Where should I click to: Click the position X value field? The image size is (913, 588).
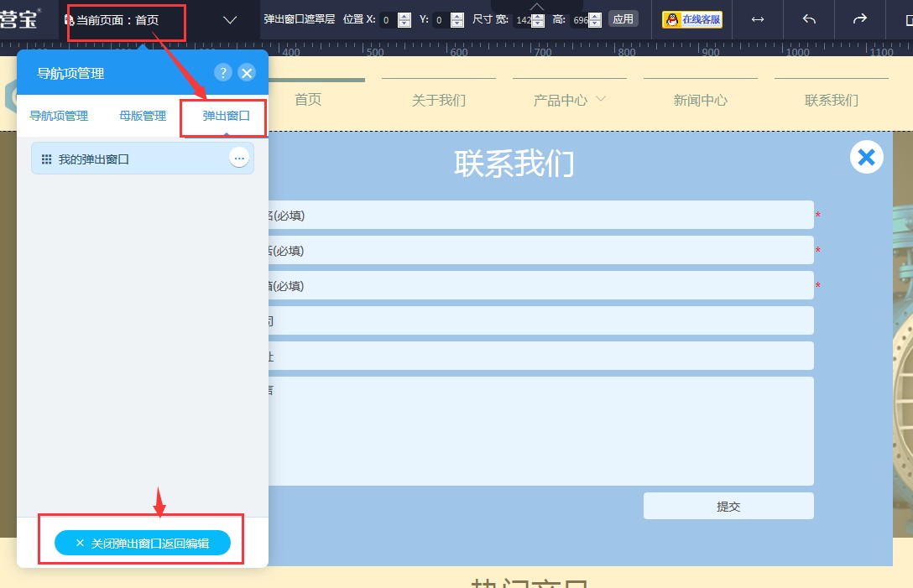(387, 20)
